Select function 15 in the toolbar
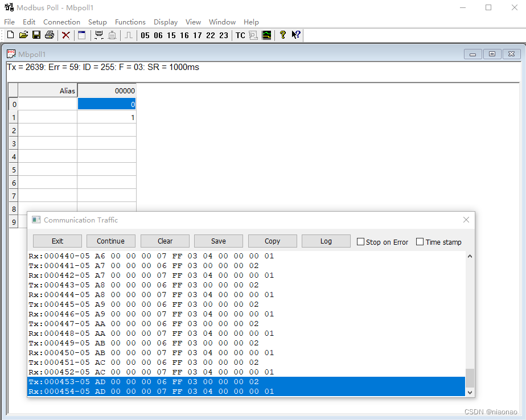The height and width of the screenshot is (420, 526). 171,35
